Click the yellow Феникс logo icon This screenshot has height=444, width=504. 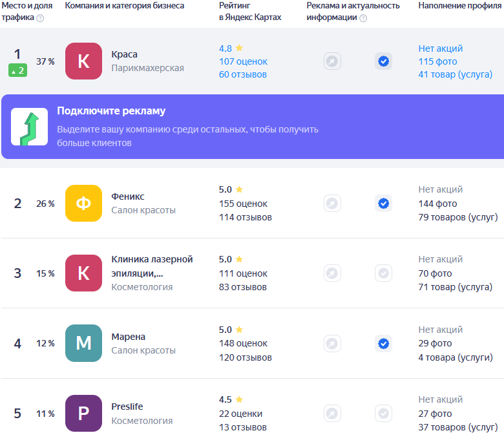point(83,204)
